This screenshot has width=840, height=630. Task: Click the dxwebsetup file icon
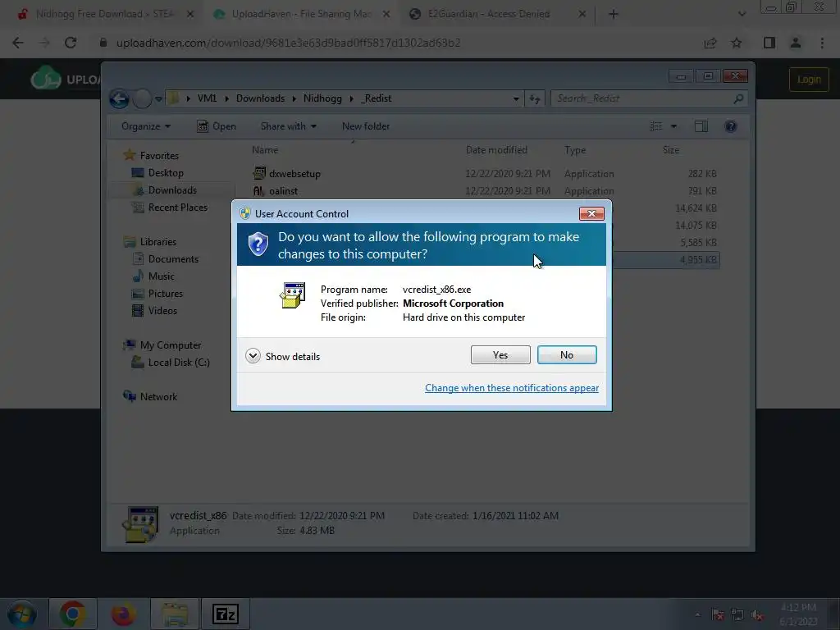coord(259,173)
